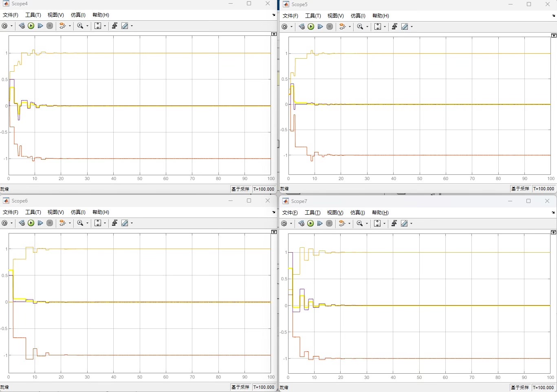Click the Scope7 window title text
Image resolution: width=557 pixels, height=392 pixels.
click(x=299, y=201)
